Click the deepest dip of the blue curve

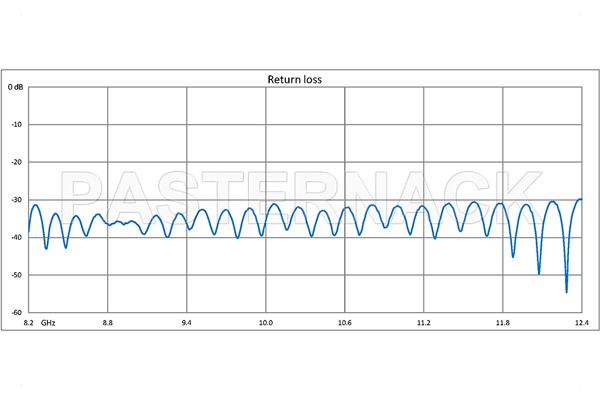(566, 291)
